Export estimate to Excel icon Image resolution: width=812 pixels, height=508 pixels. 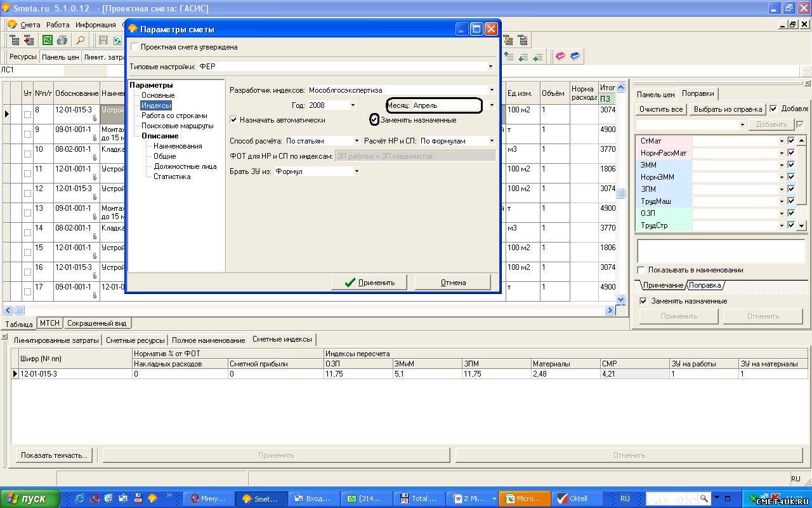(x=48, y=40)
